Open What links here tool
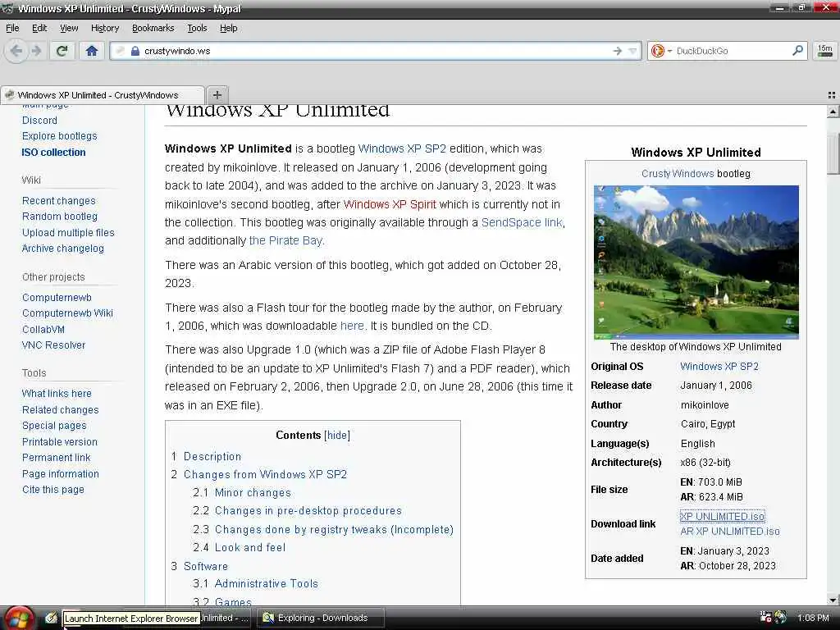The height and width of the screenshot is (630, 840). pos(57,393)
